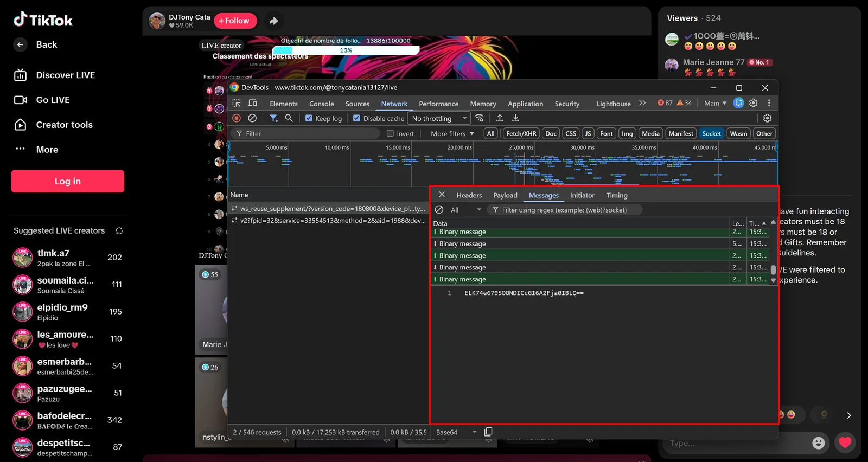The image size is (868, 462).
Task: Expand more DevTools panels chevron
Action: click(642, 103)
